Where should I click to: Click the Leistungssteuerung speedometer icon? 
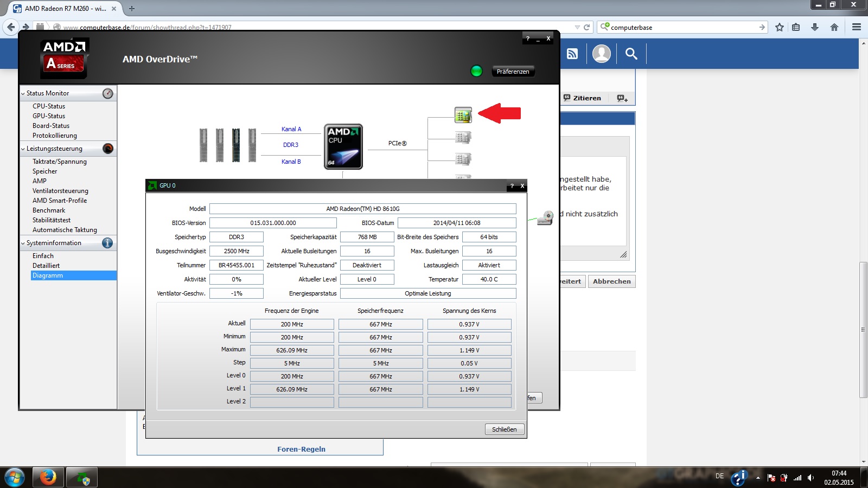tap(108, 149)
